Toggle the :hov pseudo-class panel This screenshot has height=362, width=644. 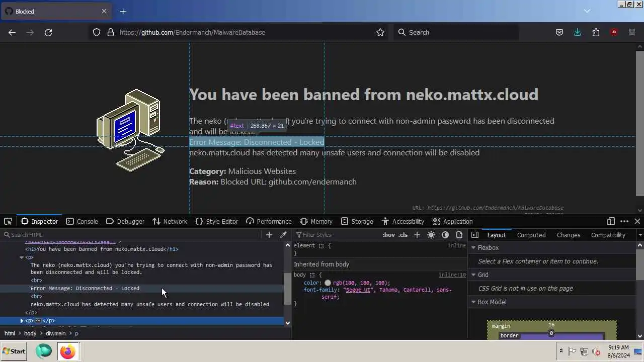388,235
